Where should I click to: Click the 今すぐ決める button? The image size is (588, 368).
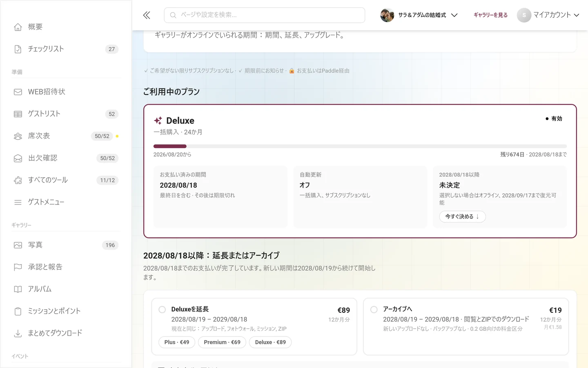[x=462, y=217]
